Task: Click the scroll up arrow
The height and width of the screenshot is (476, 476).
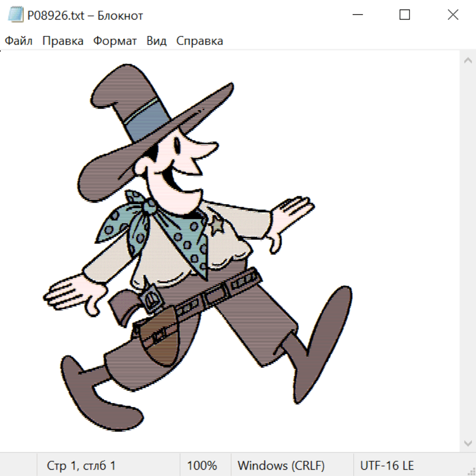Action: (x=468, y=61)
